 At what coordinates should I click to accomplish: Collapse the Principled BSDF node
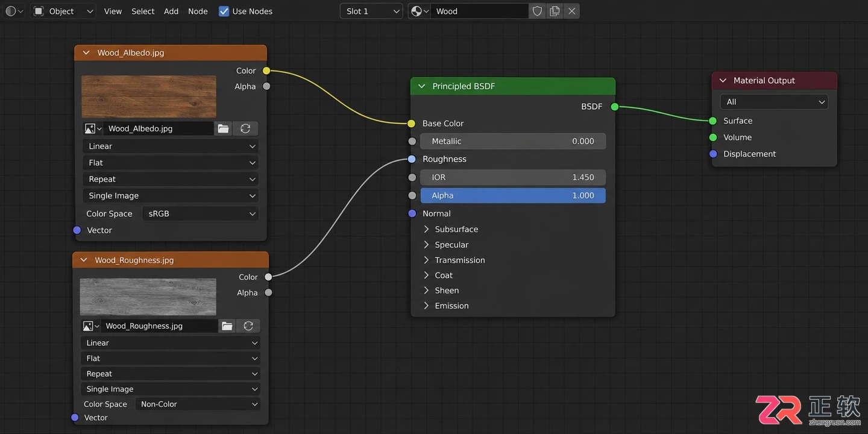tap(421, 86)
